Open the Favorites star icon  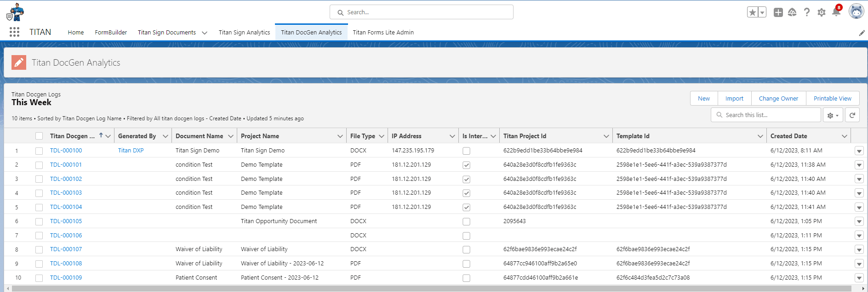pos(752,12)
